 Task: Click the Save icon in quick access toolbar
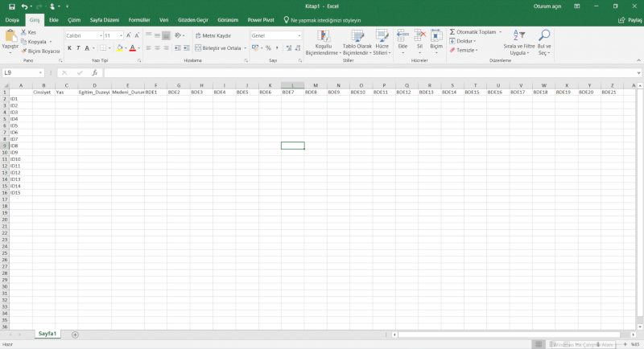pos(11,6)
